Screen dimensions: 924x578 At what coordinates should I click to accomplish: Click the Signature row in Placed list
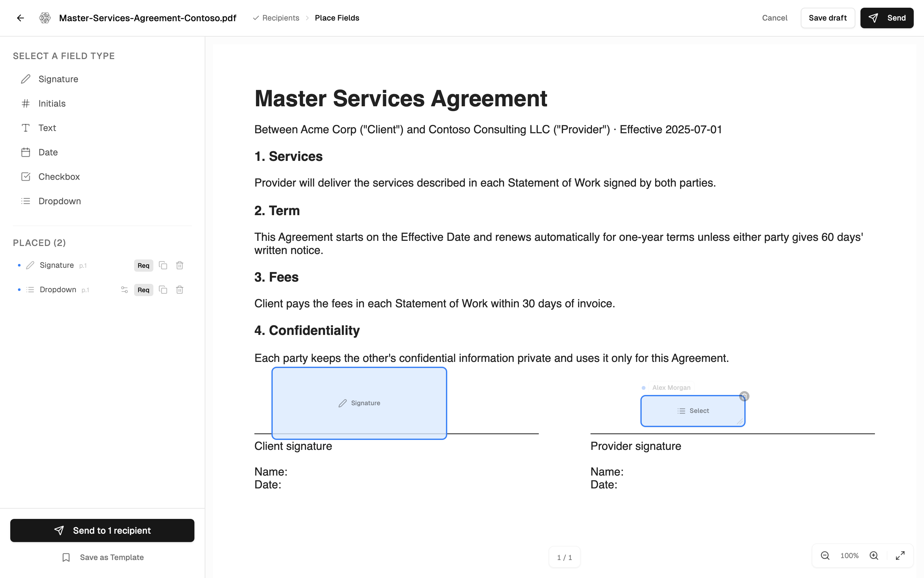click(102, 265)
